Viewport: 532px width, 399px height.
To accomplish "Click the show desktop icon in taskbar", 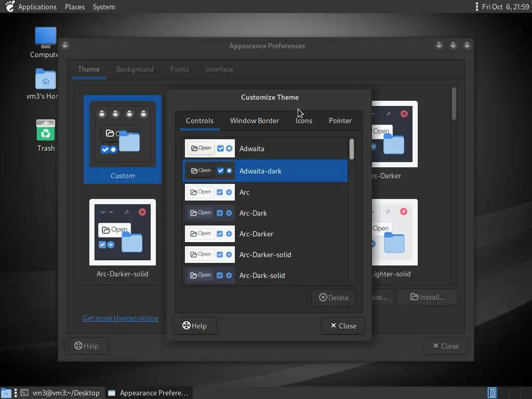I will coord(6,393).
